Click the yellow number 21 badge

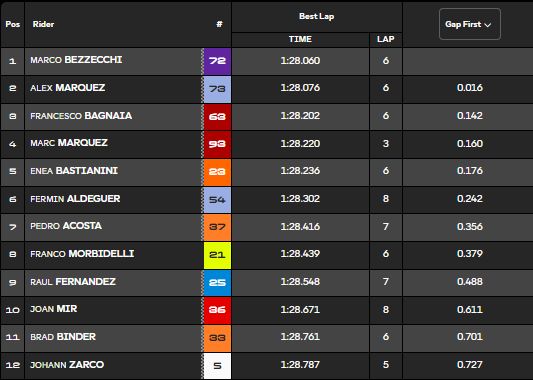(x=217, y=255)
